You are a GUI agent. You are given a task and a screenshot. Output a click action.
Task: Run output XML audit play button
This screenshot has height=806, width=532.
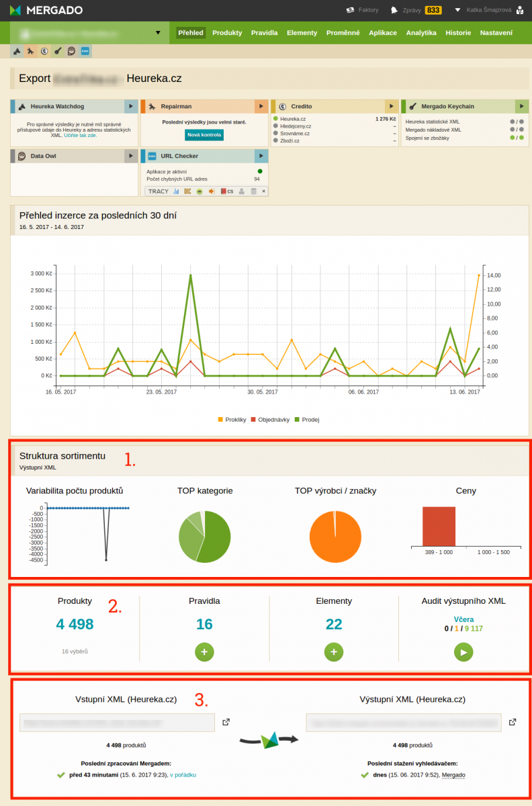(463, 652)
